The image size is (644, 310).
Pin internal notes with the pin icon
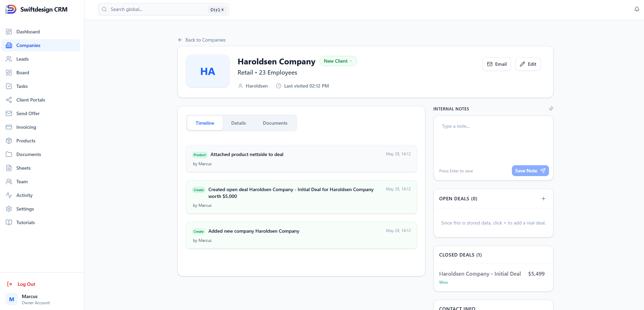551,109
